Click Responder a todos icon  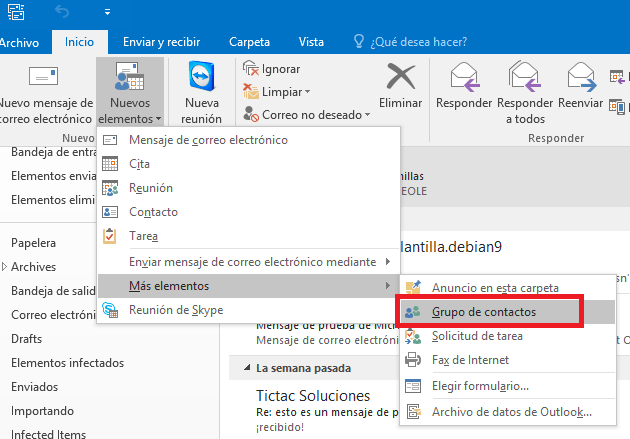coord(525,77)
